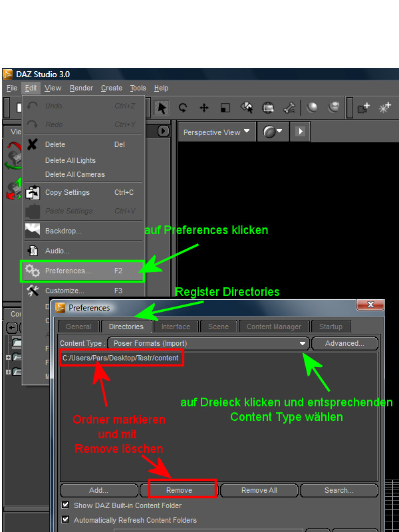Image resolution: width=399 pixels, height=532 pixels.
Task: Open the Content Type dropdown
Action: click(x=209, y=343)
